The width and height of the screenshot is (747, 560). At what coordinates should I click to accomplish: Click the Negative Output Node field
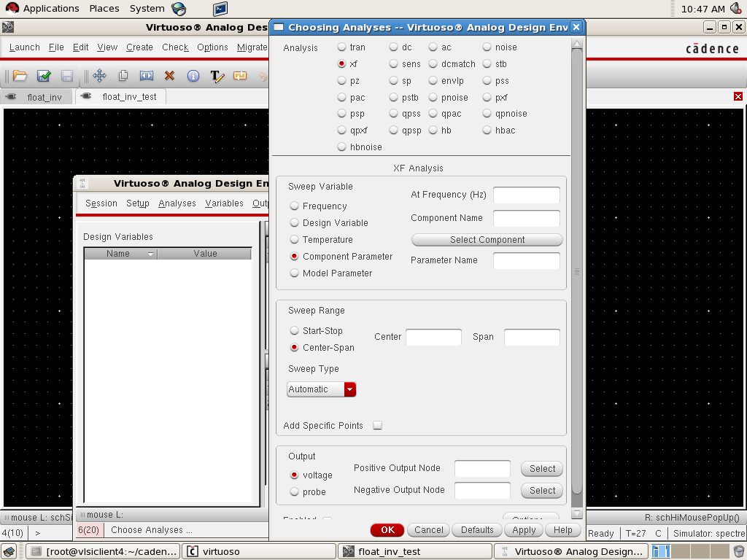pos(482,491)
